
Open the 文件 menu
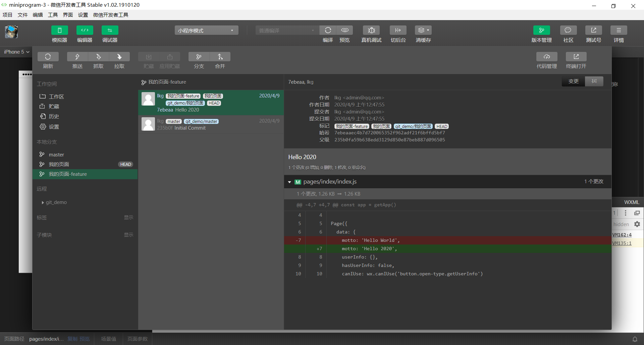tap(22, 15)
